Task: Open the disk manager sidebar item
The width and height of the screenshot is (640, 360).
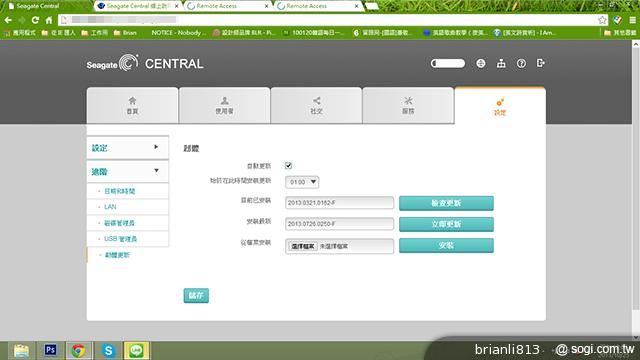Action: (119, 223)
